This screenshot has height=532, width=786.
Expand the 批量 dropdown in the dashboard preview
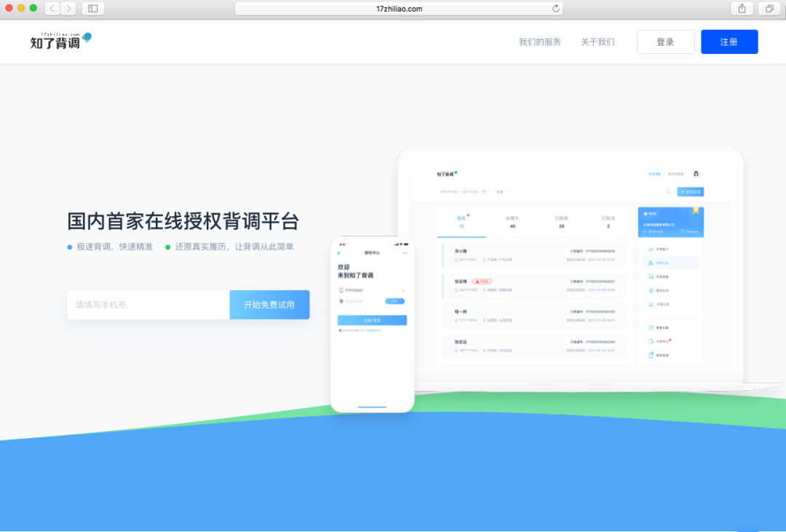click(x=506, y=192)
